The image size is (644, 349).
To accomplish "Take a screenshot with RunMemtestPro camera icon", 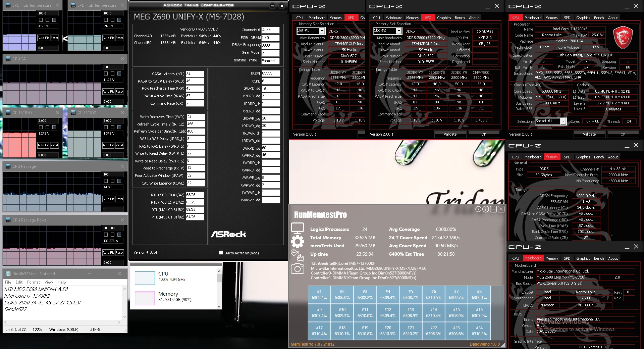I will tap(298, 268).
